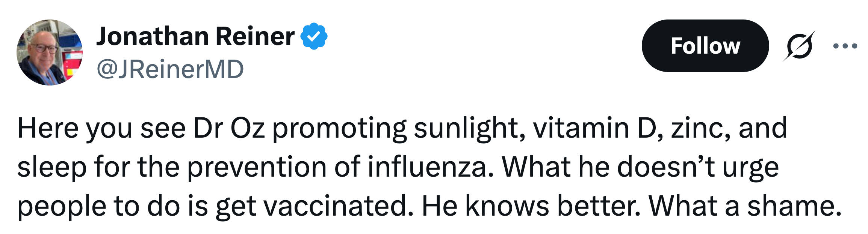The image size is (868, 234).
Task: Click the verified badge next to Jonathan Reiner
Action: 313,36
